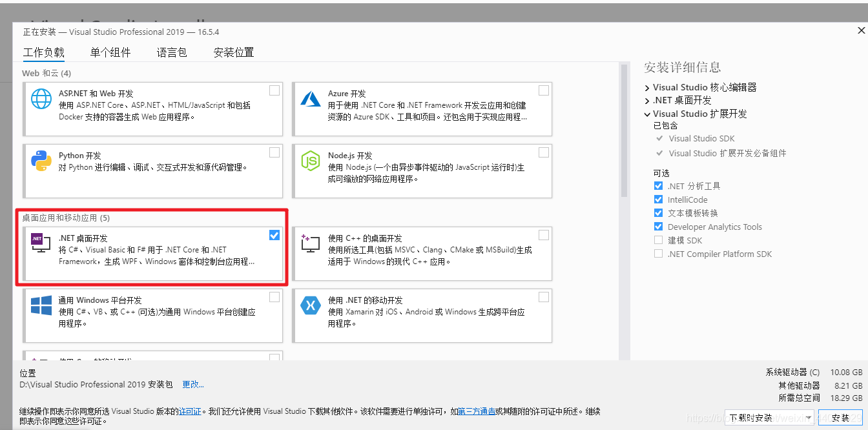This screenshot has width=868, height=430.
Task: Open the 许可证 link
Action: coord(190,411)
